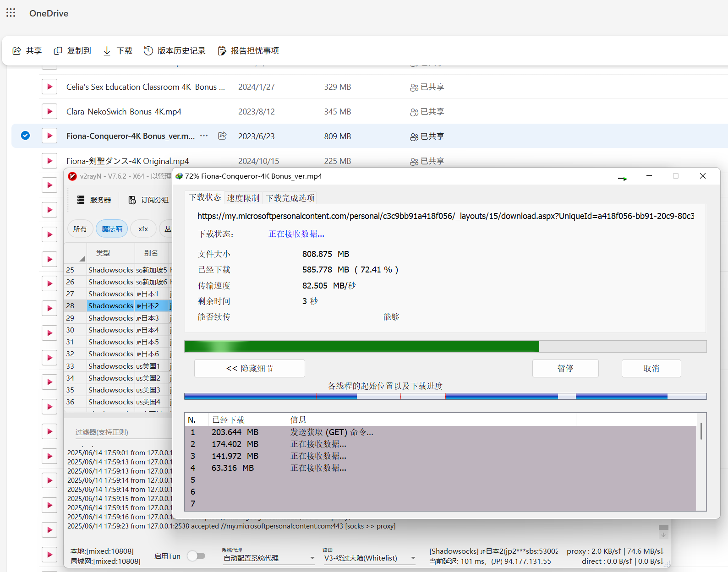The width and height of the screenshot is (728, 572).
Task: Open the OneDrive app launcher grid
Action: [x=11, y=13]
